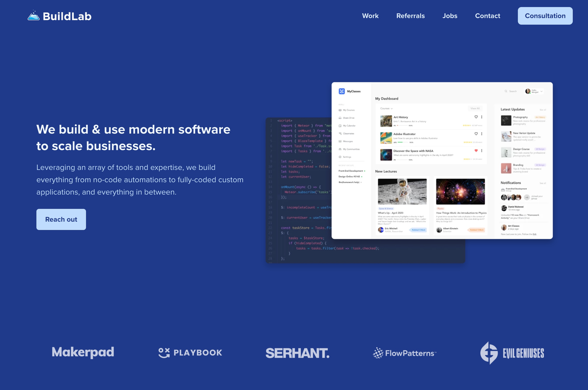
Task: Open the MyClasses app logo icon
Action: [x=342, y=91]
